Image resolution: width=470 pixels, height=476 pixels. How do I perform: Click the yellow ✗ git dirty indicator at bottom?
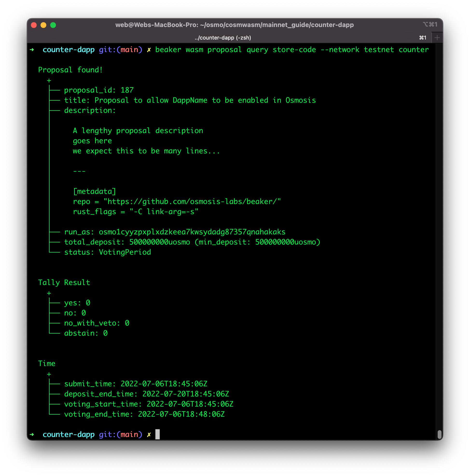point(149,435)
